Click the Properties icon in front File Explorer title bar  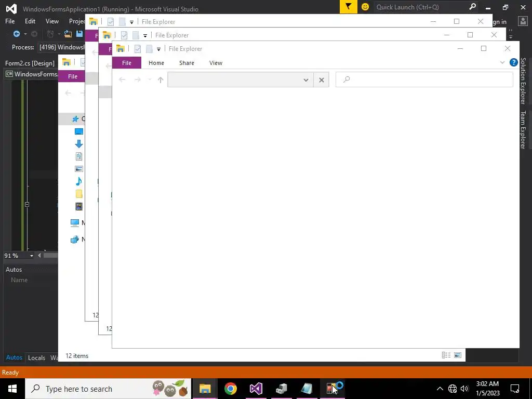click(x=137, y=49)
